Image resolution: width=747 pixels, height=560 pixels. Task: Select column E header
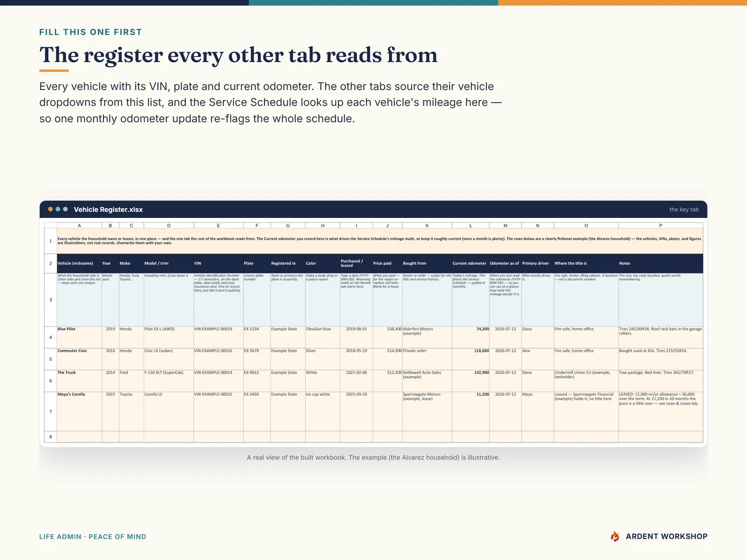click(218, 225)
